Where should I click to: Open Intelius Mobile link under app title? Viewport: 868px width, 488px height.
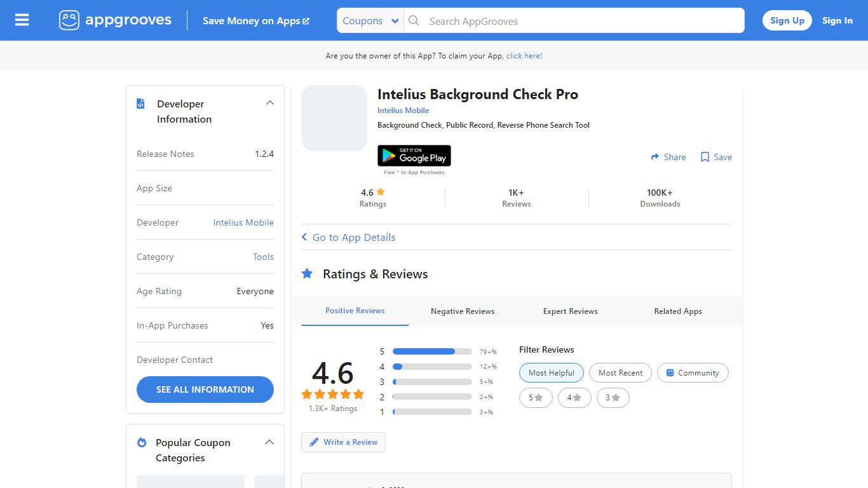point(403,110)
